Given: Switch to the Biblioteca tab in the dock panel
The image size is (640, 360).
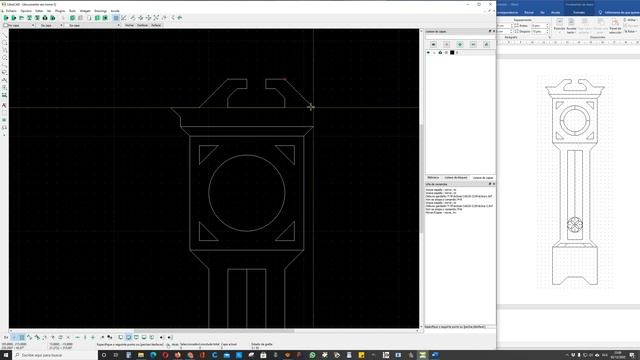Looking at the screenshot, I should 433,178.
